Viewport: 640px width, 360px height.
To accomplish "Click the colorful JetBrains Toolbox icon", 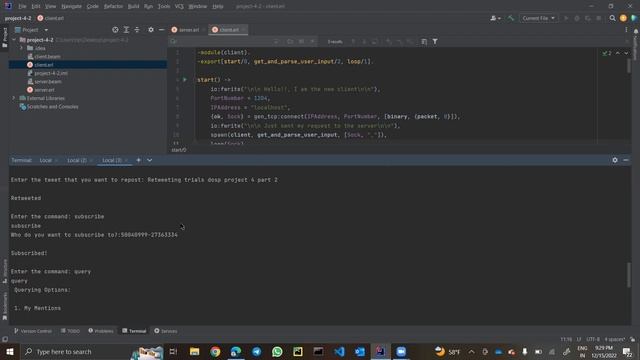I will 634,18.
